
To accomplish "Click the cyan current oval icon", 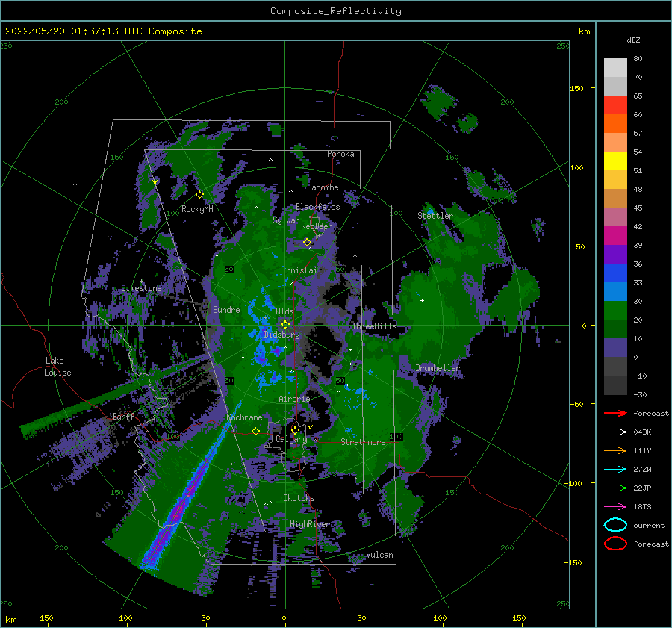I will coord(615,525).
